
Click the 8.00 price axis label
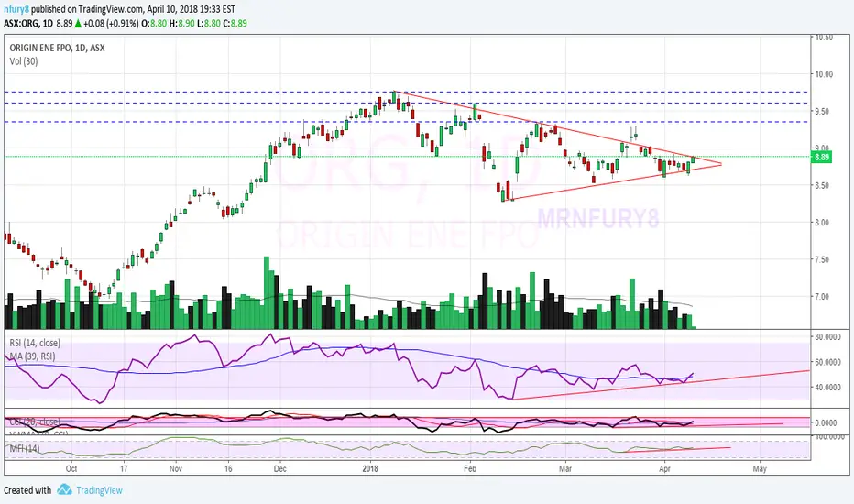[824, 223]
